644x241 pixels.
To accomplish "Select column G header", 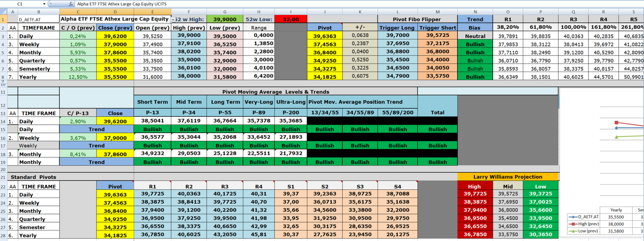I will tap(225, 12).
